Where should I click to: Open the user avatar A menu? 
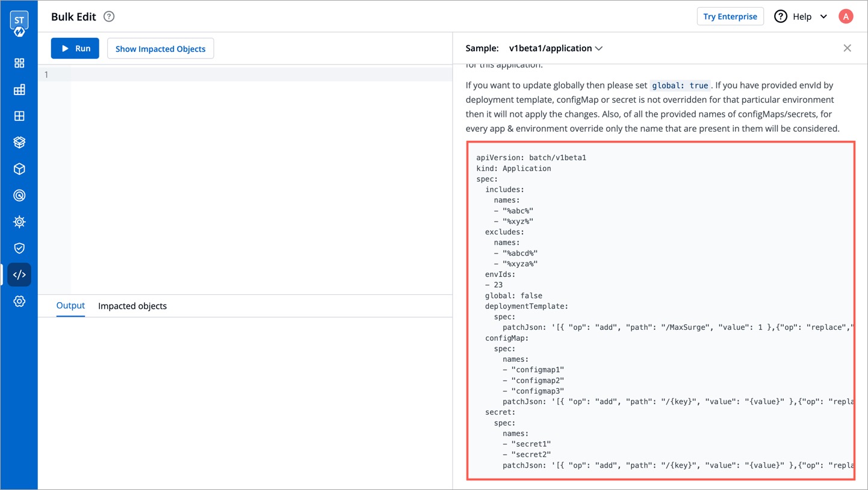846,17
